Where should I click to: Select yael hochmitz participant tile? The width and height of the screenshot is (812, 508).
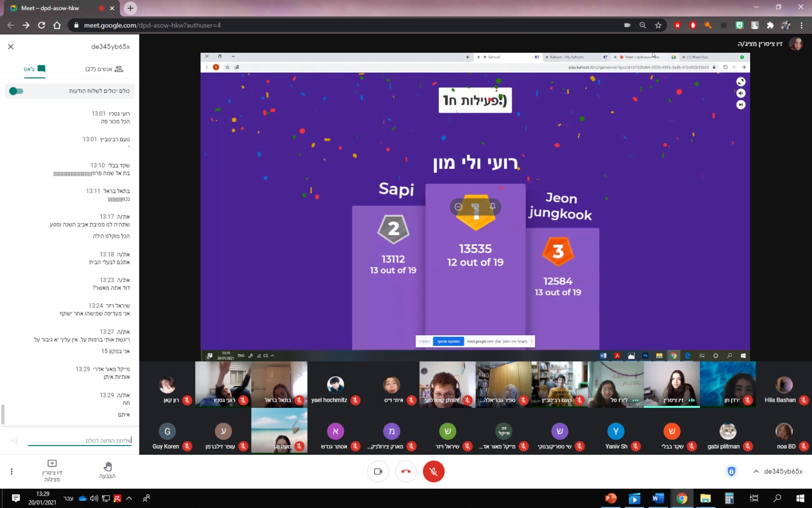[x=335, y=385]
